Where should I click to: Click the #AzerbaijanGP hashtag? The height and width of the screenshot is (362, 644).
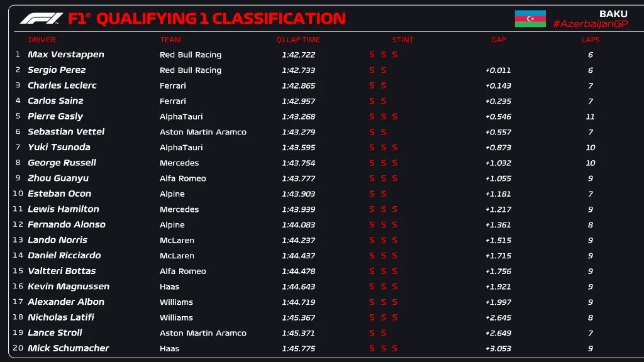click(591, 25)
